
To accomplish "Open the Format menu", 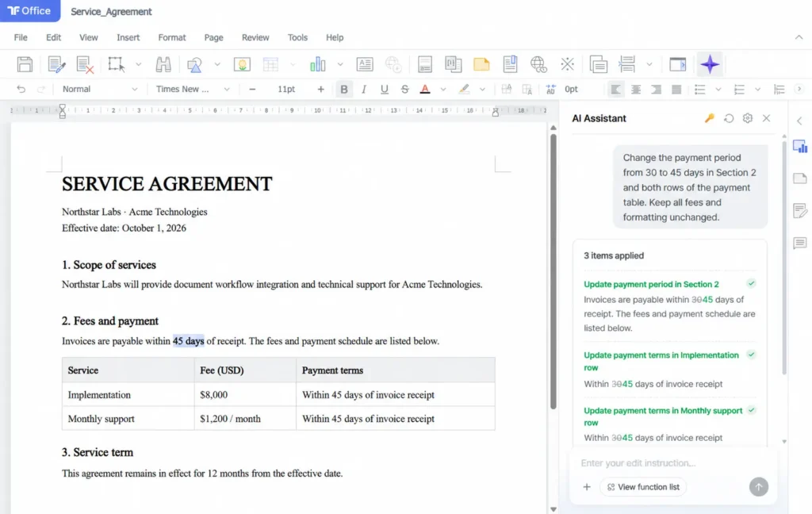I will point(172,37).
